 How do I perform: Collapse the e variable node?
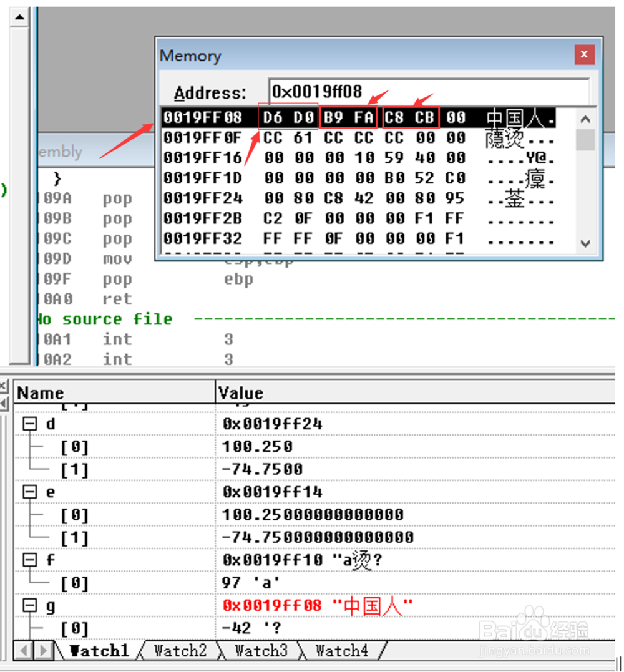point(29,492)
